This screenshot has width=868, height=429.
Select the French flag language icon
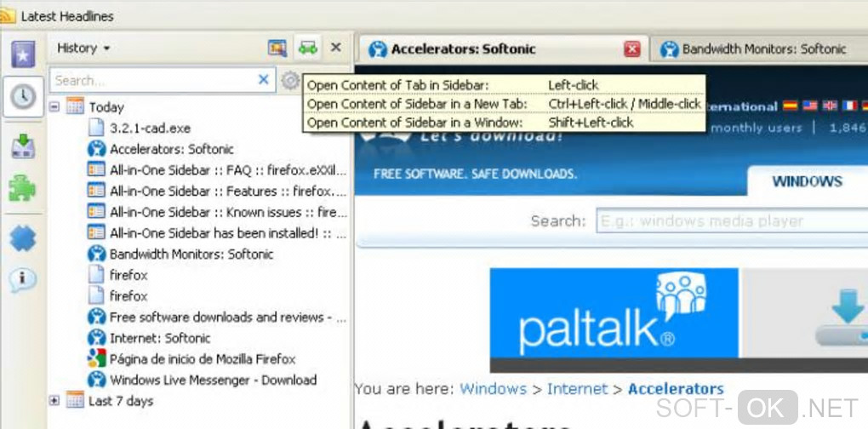[x=850, y=106]
